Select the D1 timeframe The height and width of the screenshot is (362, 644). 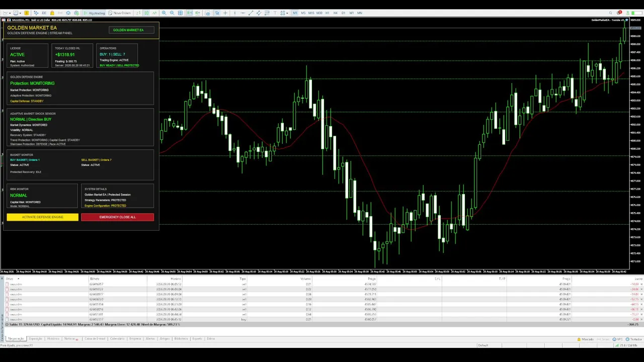(x=343, y=13)
